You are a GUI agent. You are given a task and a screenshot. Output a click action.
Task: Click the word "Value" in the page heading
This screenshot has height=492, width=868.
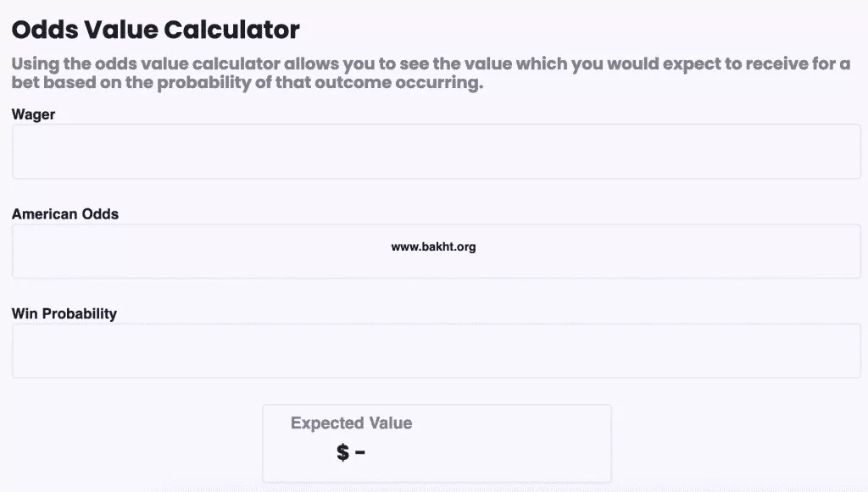(120, 30)
